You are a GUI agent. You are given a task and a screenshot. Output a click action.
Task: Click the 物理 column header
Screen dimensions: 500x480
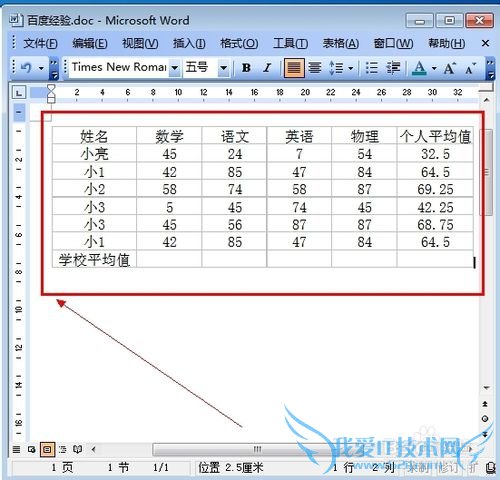coord(365,136)
